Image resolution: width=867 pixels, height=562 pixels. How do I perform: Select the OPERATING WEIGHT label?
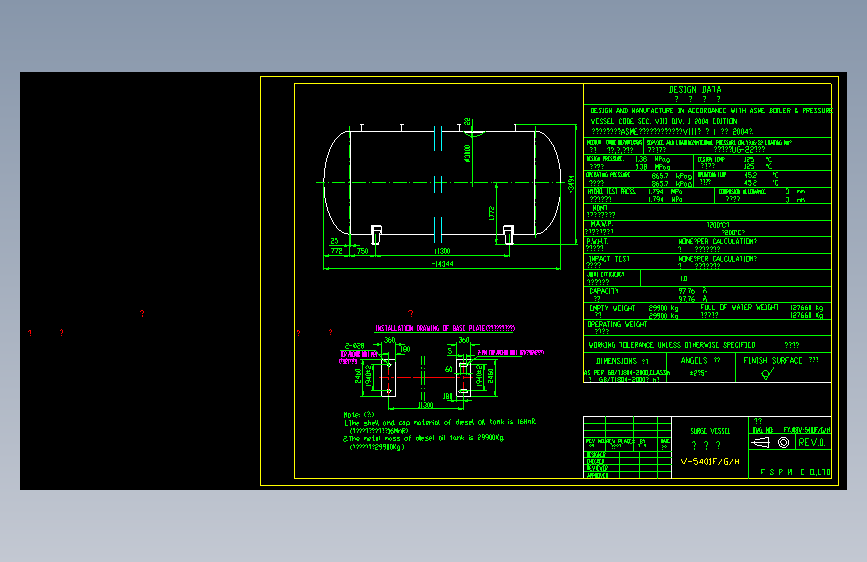617,324
